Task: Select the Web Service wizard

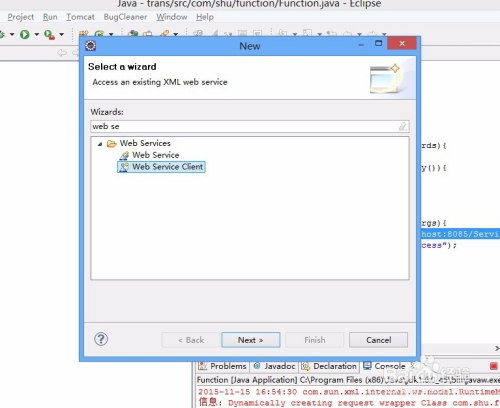Action: 156,155
